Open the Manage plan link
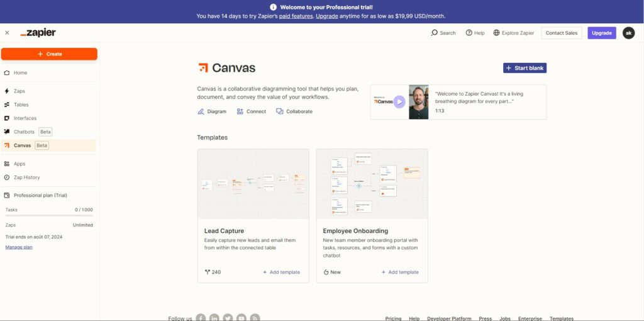The image size is (644, 321). (19, 247)
